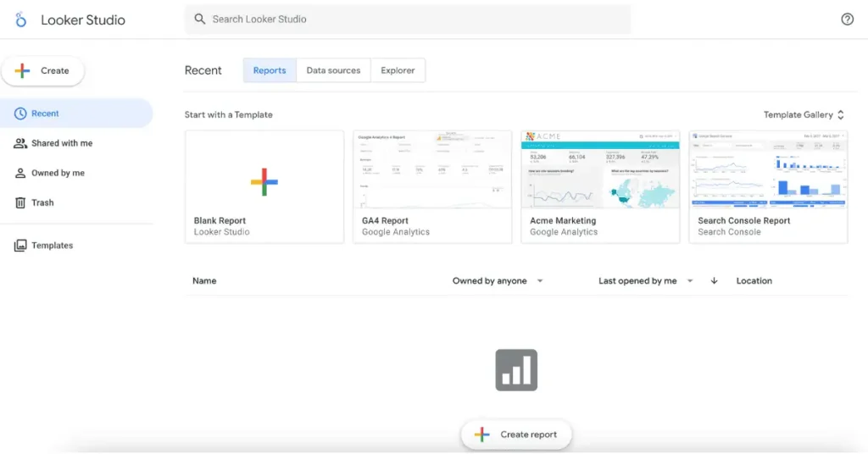Screen dimensions: 868x454
Task: Toggle sort direction arrow icon
Action: click(x=714, y=281)
